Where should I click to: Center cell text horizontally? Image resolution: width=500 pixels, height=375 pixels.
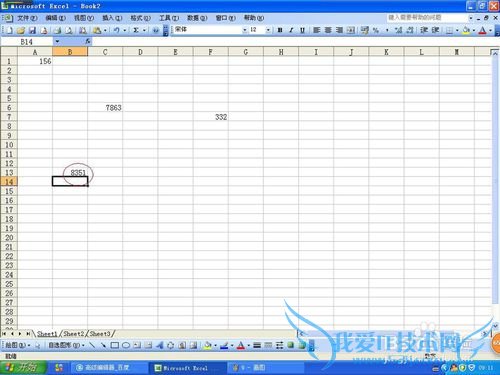click(328, 30)
